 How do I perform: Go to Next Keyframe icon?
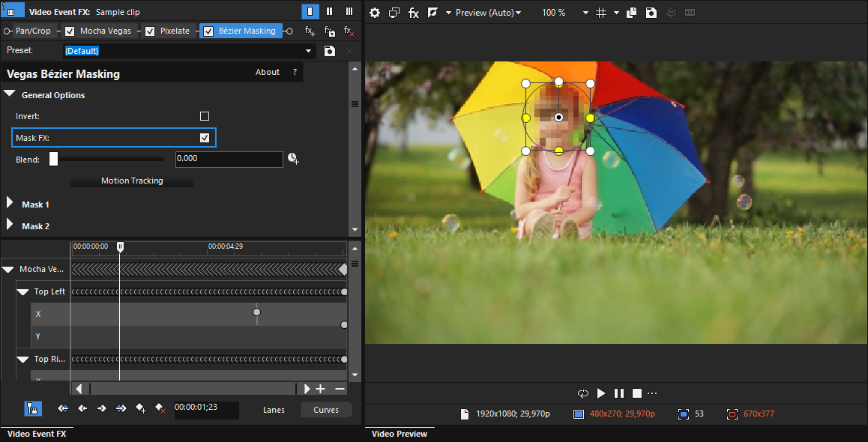tap(101, 409)
